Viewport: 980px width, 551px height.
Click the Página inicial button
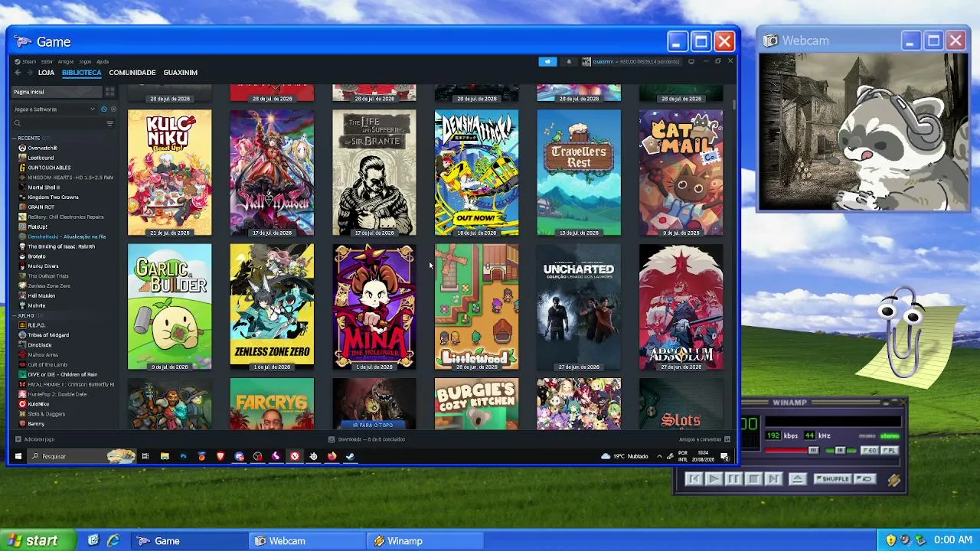click(57, 92)
